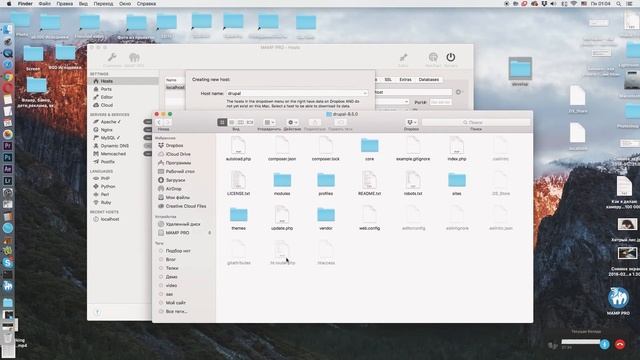Open Chrome from the Dock
The width and height of the screenshot is (640, 360).
(x=8, y=77)
